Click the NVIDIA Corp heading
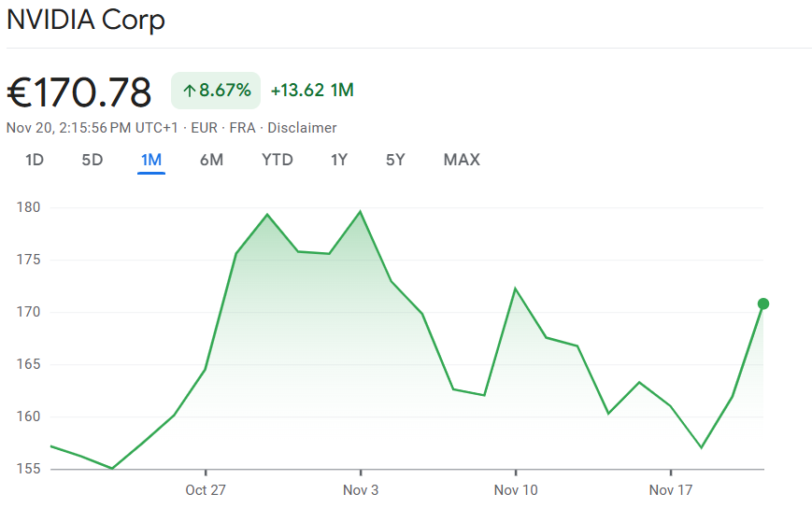The height and width of the screenshot is (508, 812). 86,21
